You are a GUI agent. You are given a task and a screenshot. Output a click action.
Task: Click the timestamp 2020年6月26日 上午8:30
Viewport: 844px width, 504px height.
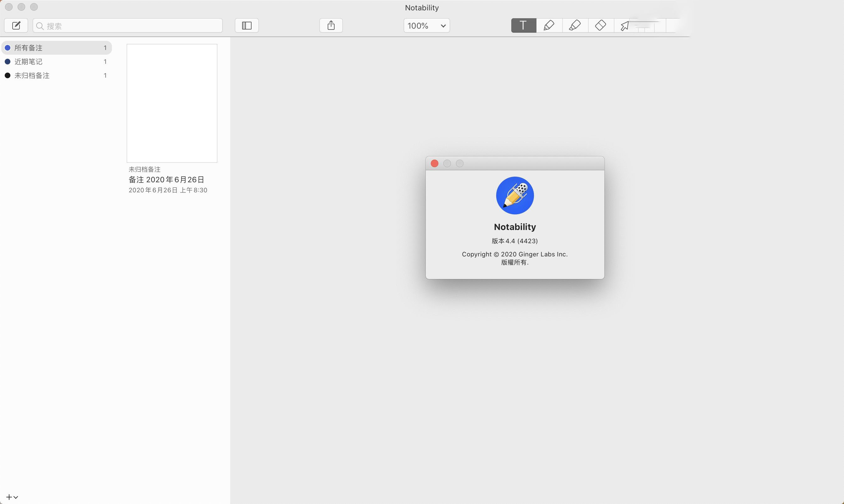point(168,190)
